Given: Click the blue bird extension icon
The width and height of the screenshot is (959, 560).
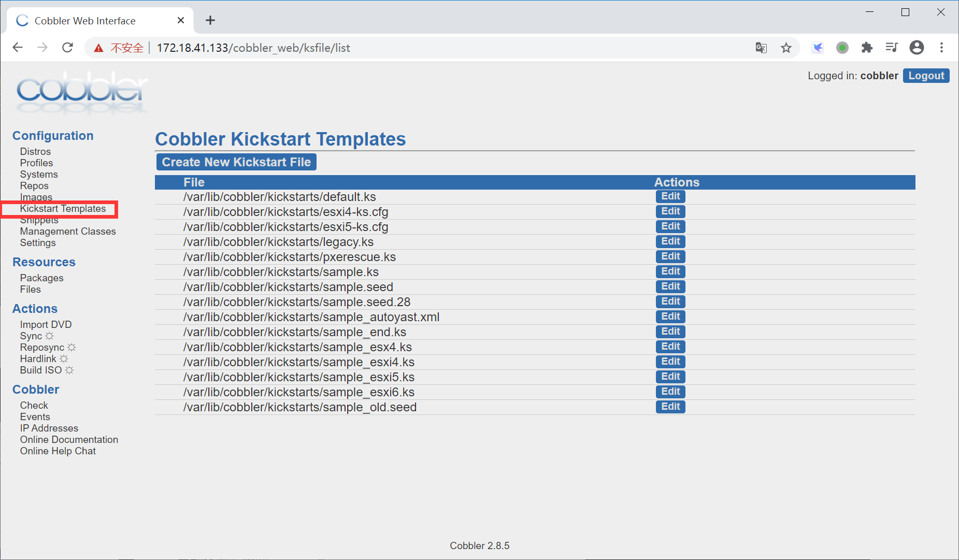Looking at the screenshot, I should [818, 48].
